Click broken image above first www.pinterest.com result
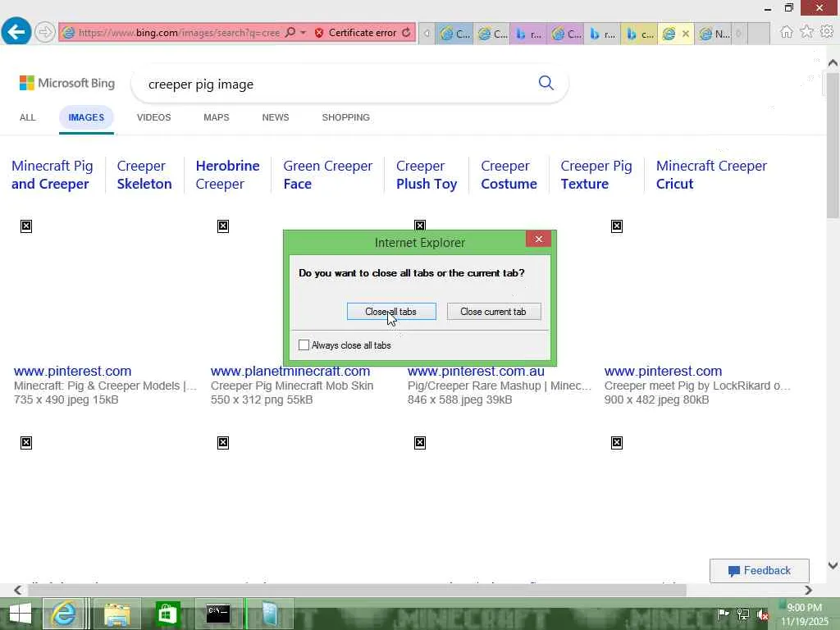This screenshot has width=840, height=630. [26, 226]
